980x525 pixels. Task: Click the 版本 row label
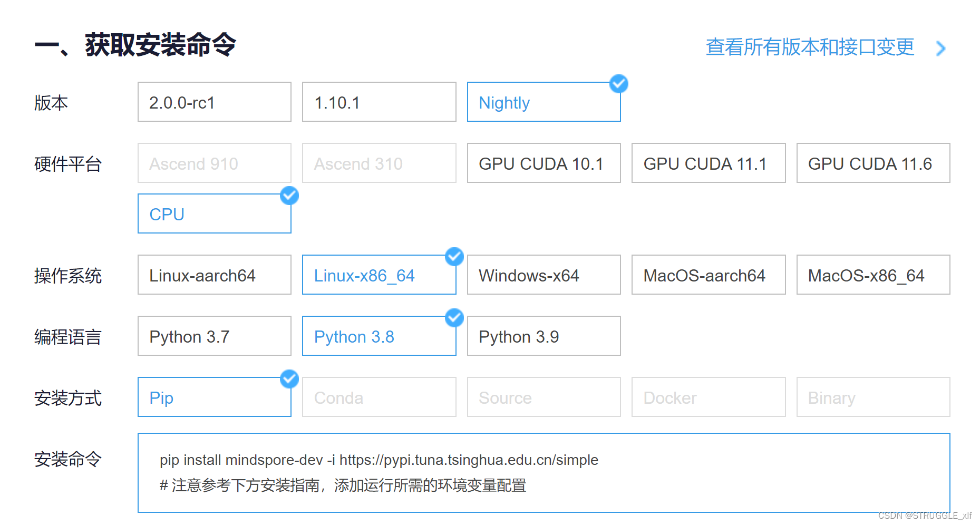pos(51,103)
